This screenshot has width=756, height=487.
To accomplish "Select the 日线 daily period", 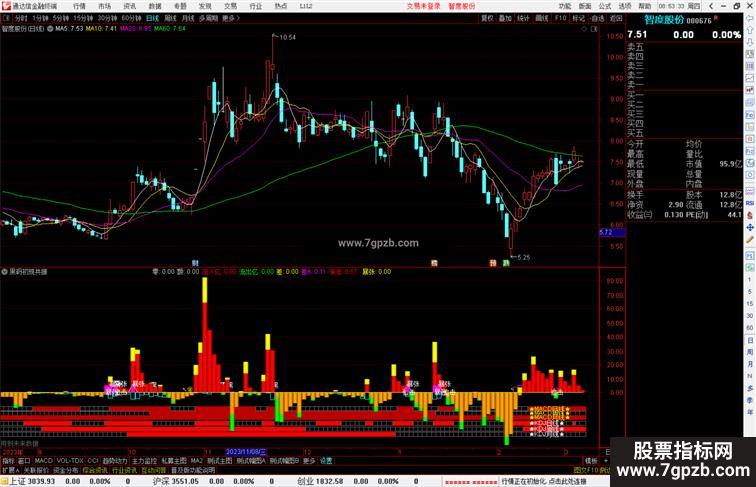I will tap(152, 18).
